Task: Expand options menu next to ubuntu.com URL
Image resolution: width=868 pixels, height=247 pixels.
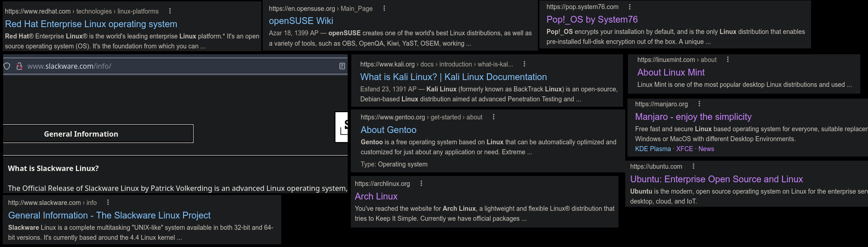Action: pos(693,166)
